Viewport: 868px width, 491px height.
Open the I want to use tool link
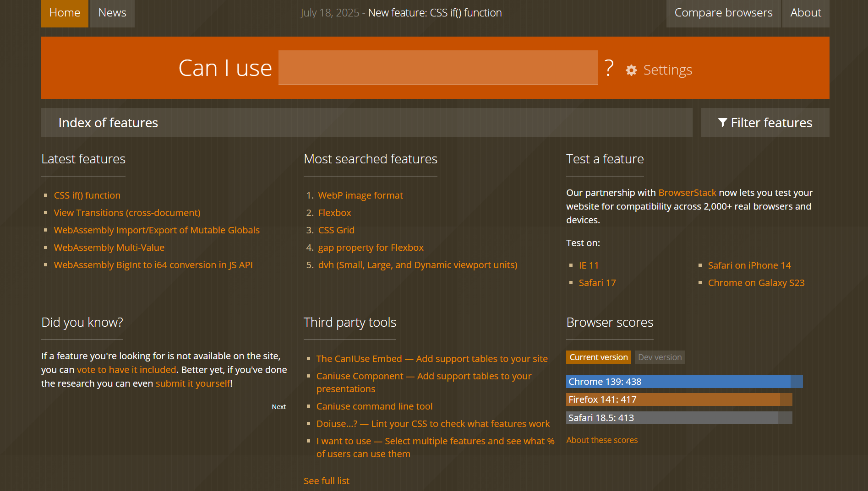(x=435, y=448)
